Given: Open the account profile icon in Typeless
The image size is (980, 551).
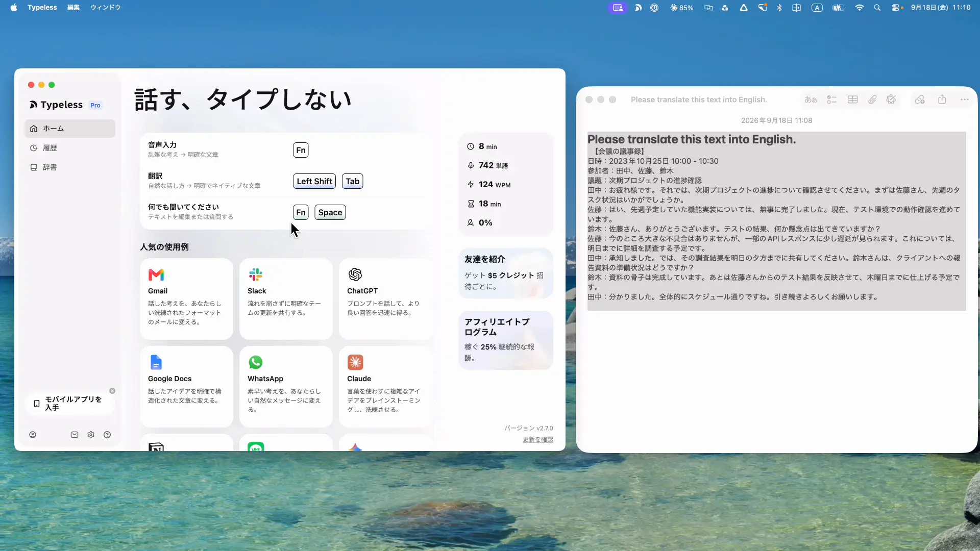Looking at the screenshot, I should (33, 435).
